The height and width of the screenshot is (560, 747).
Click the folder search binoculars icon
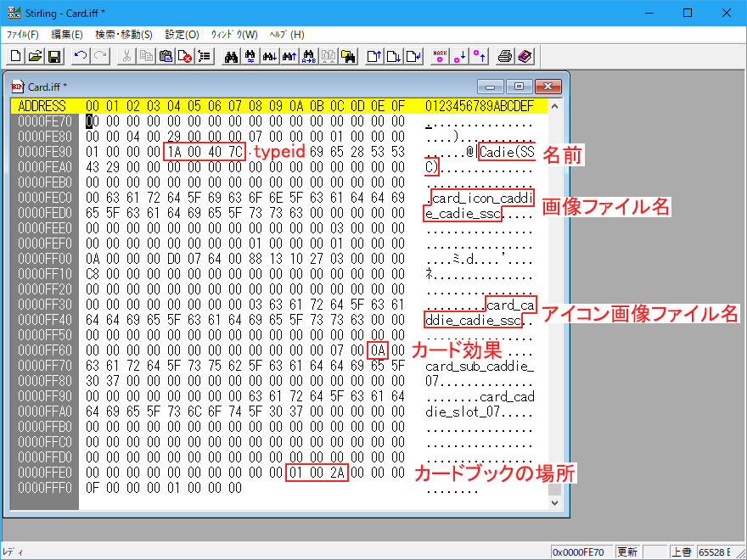click(348, 56)
